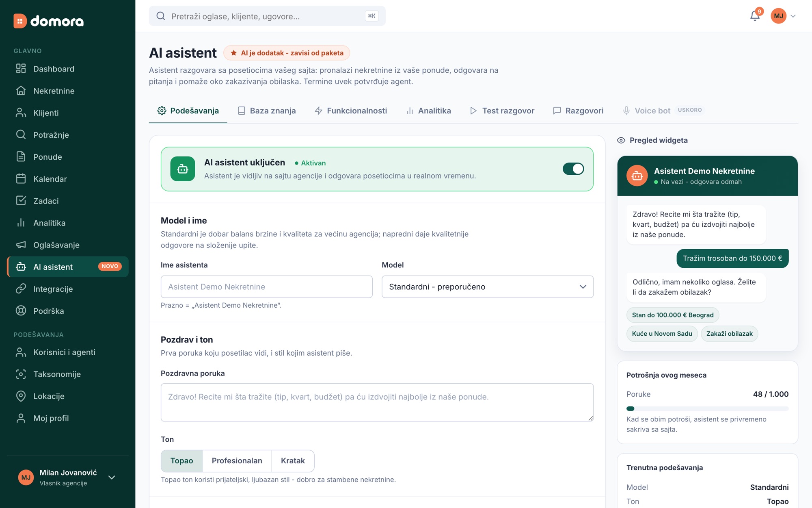Screen dimensions: 812x508
Task: Switch to the Test razgovor tab
Action: pyautogui.click(x=502, y=111)
